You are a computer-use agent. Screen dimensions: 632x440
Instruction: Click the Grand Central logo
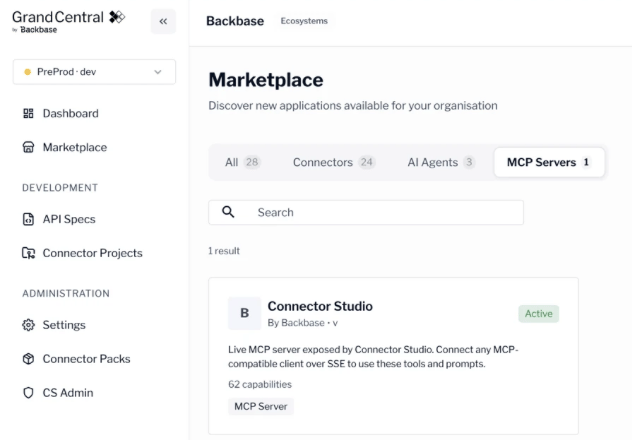coord(69,21)
